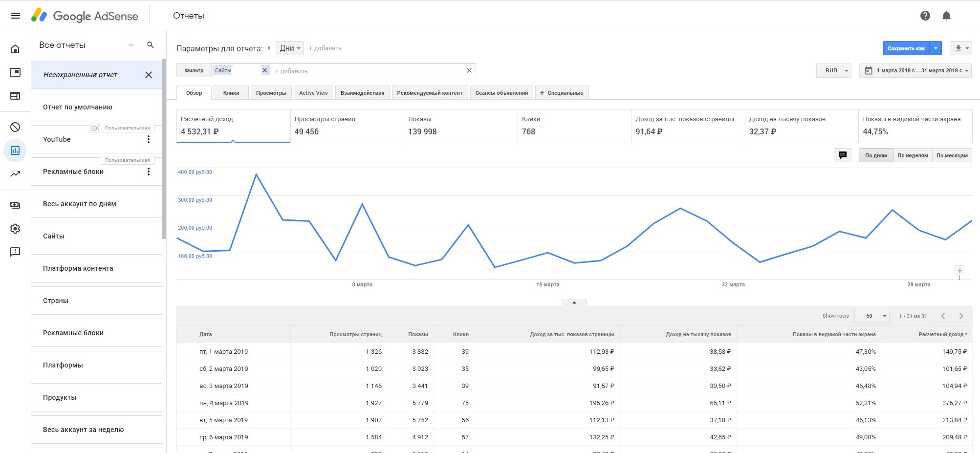The width and height of the screenshot is (980, 453).
Task: Open the calendar date range icon
Action: tap(869, 70)
